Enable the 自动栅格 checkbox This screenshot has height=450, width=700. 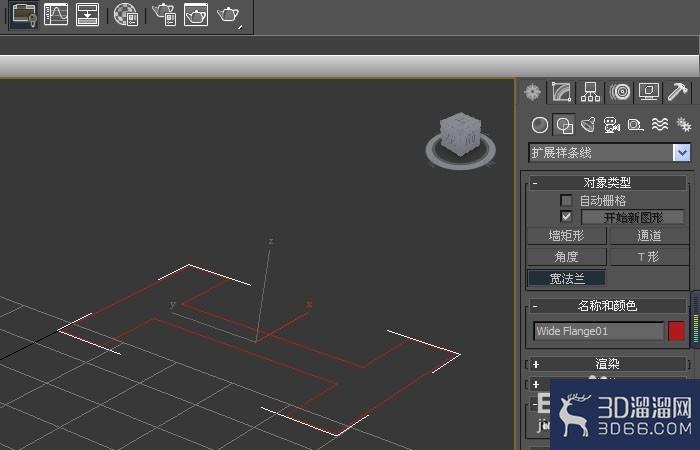(566, 200)
